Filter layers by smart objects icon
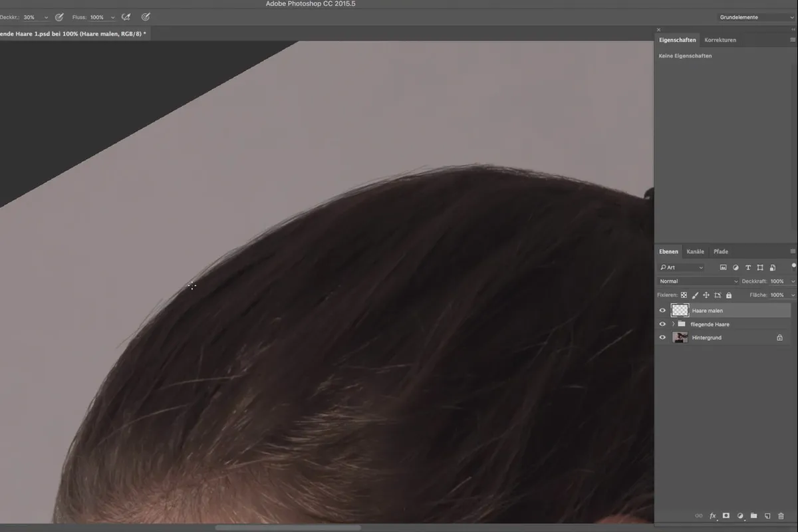This screenshot has width=798, height=532. [x=772, y=268]
